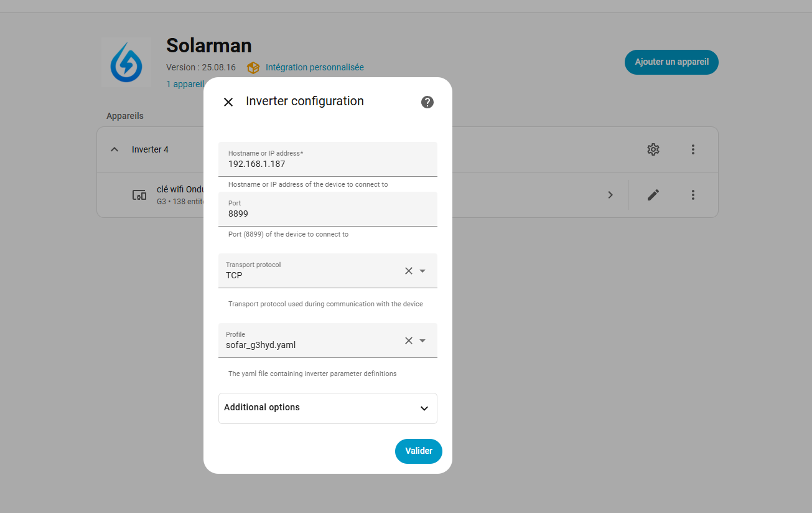Image resolution: width=812 pixels, height=513 pixels.
Task: Click the Port input field
Action: point(328,214)
